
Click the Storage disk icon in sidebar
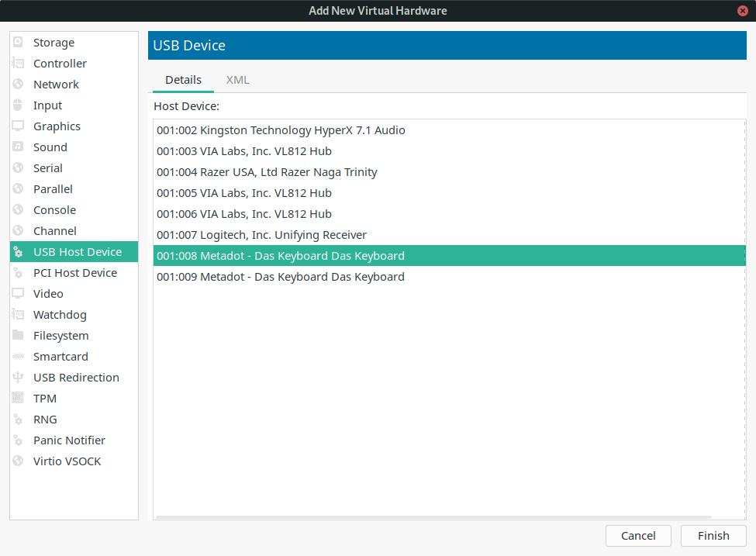18,43
